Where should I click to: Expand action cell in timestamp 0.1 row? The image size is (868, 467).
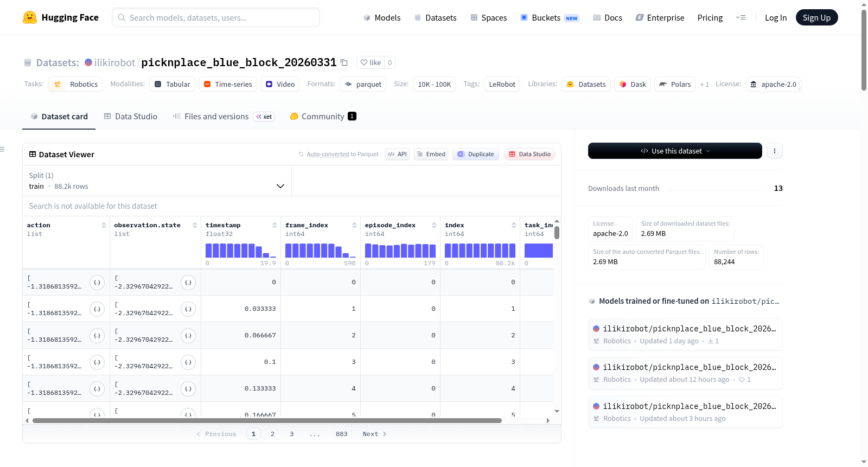coord(97,362)
